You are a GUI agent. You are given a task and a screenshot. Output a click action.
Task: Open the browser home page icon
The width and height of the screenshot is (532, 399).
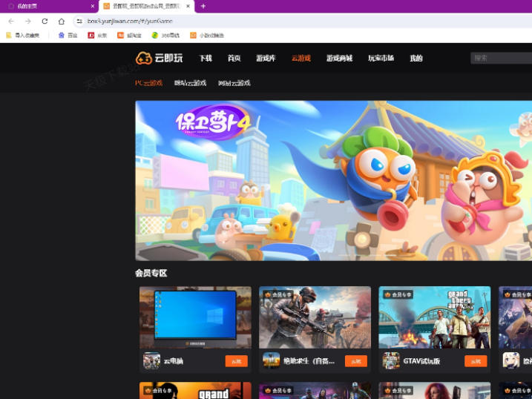62,22
